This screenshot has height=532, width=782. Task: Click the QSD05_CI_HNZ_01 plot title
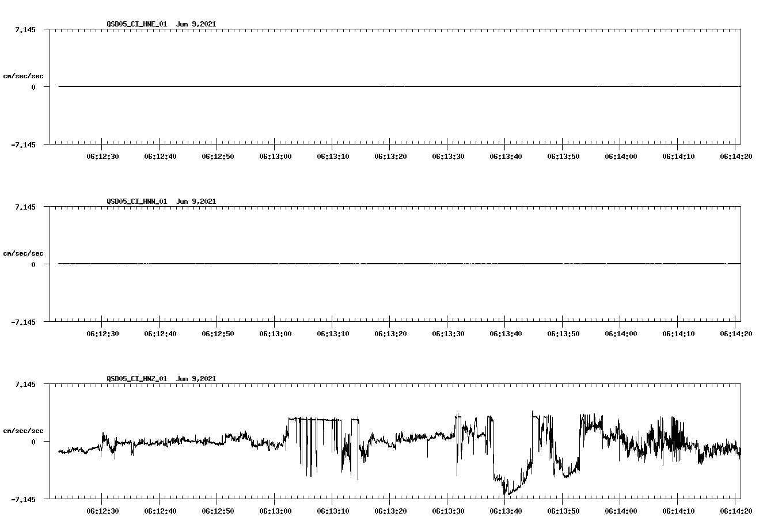(161, 379)
